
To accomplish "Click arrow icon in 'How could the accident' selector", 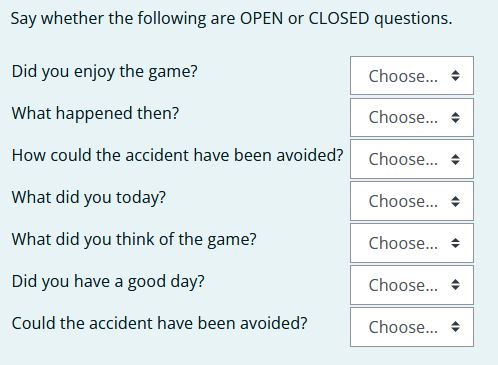I will click(456, 159).
